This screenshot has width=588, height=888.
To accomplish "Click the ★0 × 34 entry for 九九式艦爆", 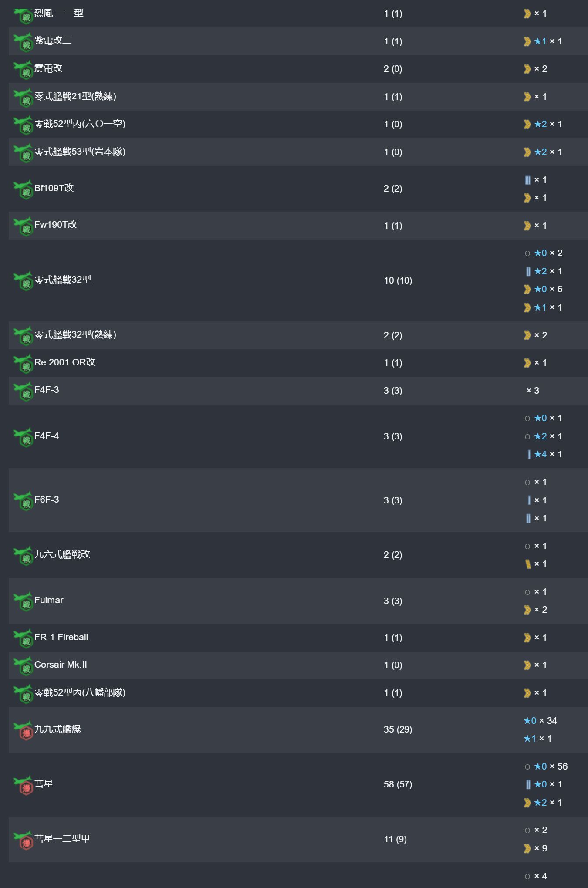I will click(540, 721).
